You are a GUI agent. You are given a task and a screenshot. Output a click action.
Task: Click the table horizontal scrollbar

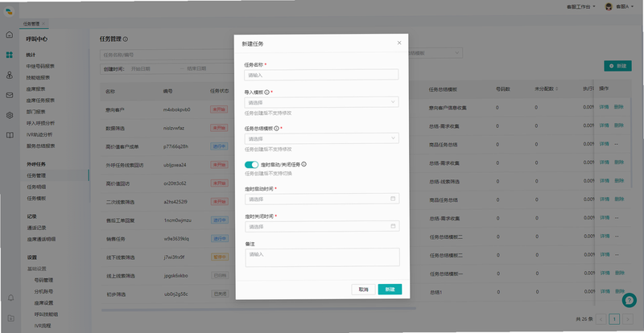pyautogui.click(x=258, y=308)
